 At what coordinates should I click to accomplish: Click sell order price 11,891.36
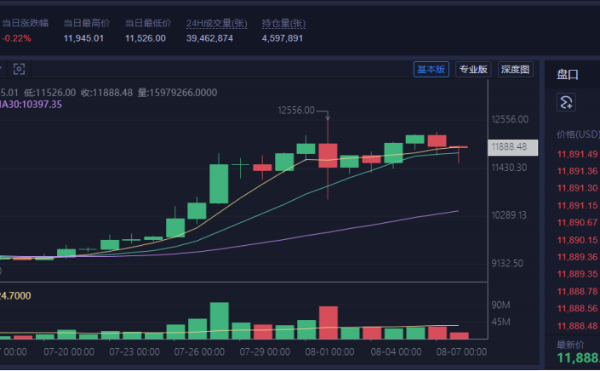(x=577, y=171)
